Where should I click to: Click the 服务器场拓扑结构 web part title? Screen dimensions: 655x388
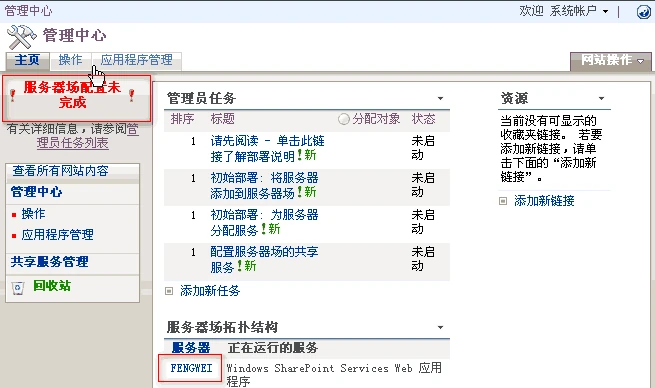click(x=222, y=327)
